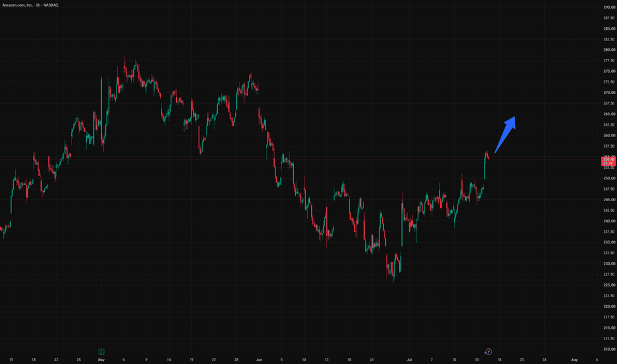
Task: Click the Aug label on time axis
Action: coord(575,359)
